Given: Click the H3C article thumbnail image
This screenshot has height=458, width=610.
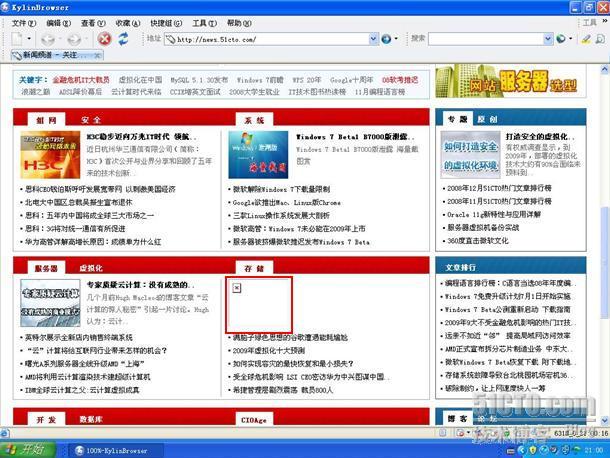Looking at the screenshot, I should point(50,155).
